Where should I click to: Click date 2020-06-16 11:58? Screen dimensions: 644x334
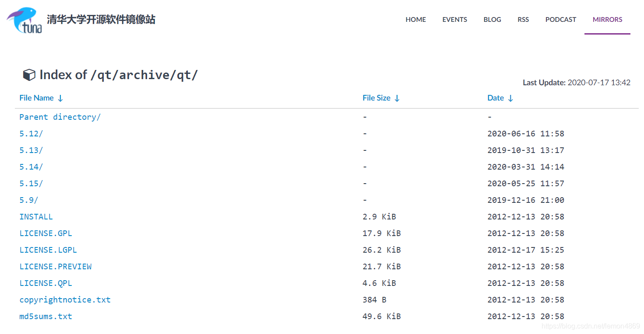(526, 134)
